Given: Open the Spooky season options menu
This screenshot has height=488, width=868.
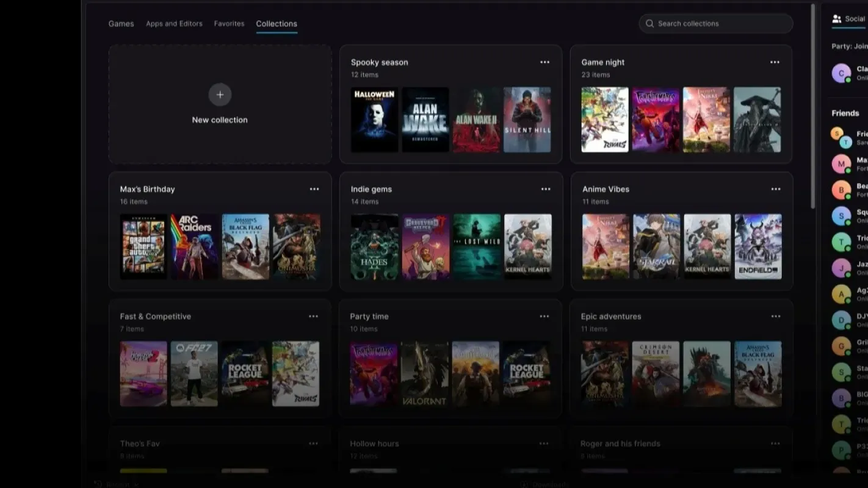Looking at the screenshot, I should coord(544,62).
